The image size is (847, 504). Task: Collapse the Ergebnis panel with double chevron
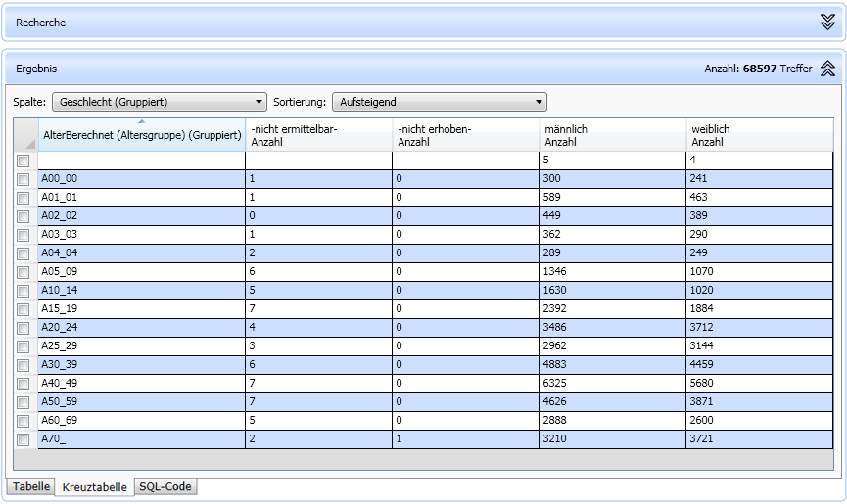point(827,69)
